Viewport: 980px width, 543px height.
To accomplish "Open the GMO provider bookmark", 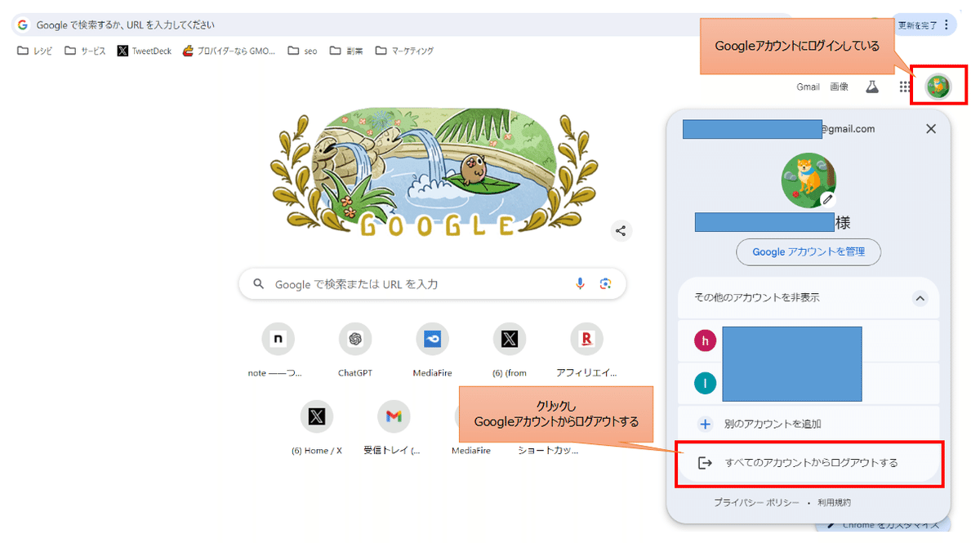I will tap(229, 51).
